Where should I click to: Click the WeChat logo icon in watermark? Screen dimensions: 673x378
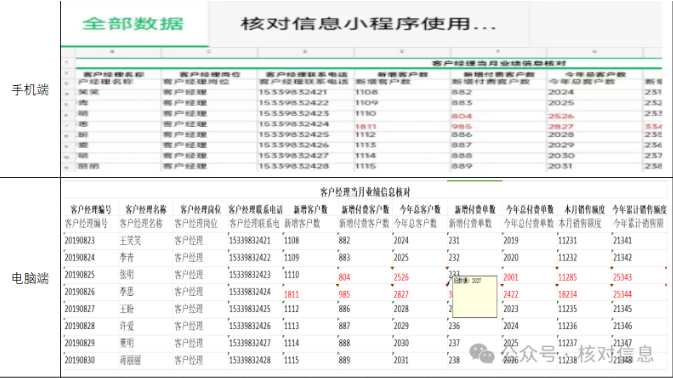coord(482,354)
